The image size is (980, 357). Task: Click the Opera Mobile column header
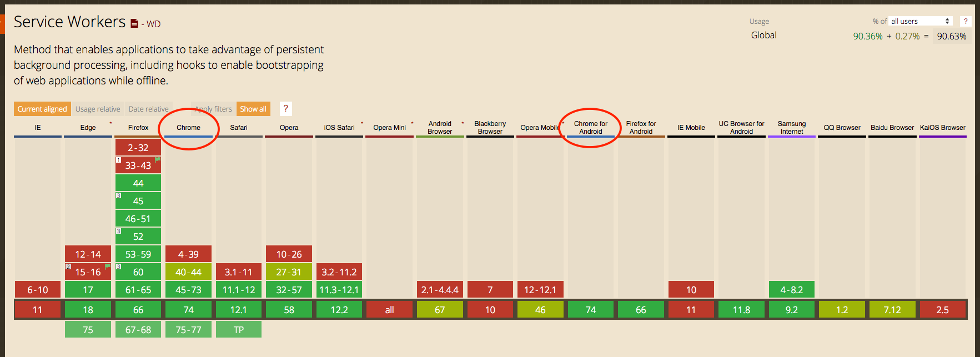540,128
